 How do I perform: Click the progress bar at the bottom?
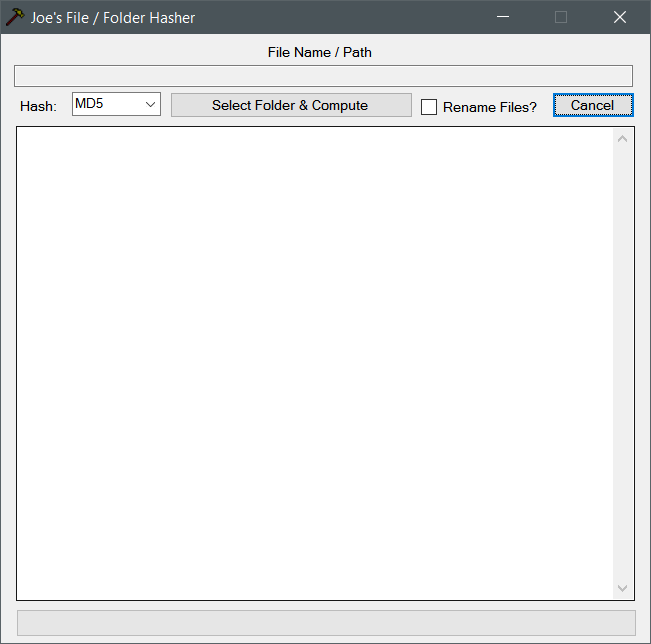click(326, 623)
